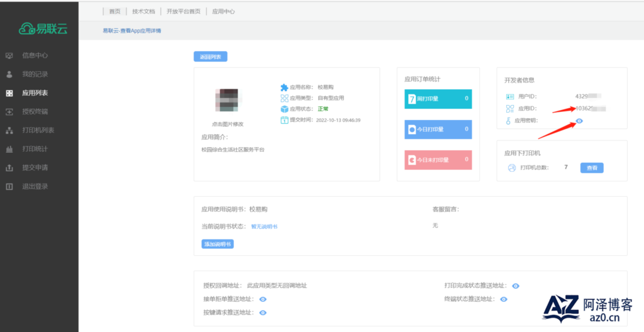Click the 周打印量 number 7 icon
Image resolution: width=644 pixels, height=332 pixels.
point(412,99)
